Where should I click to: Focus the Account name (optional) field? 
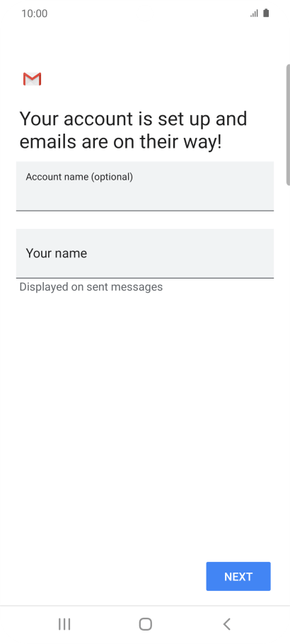click(145, 186)
